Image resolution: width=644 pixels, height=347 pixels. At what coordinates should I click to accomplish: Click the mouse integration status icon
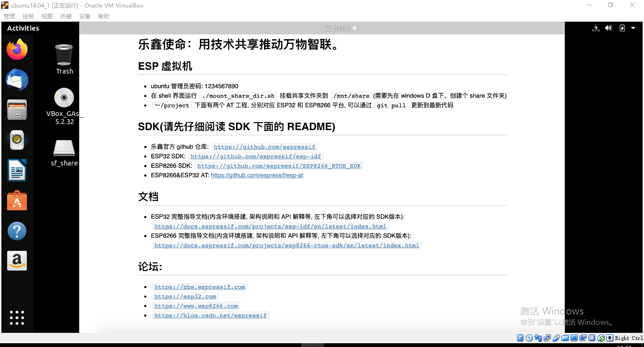coord(601,338)
